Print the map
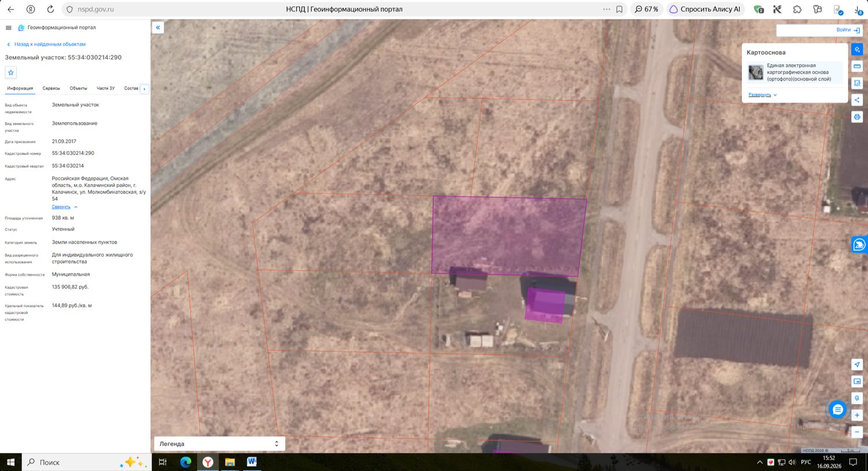Image resolution: width=868 pixels, height=471 pixels. point(857,117)
